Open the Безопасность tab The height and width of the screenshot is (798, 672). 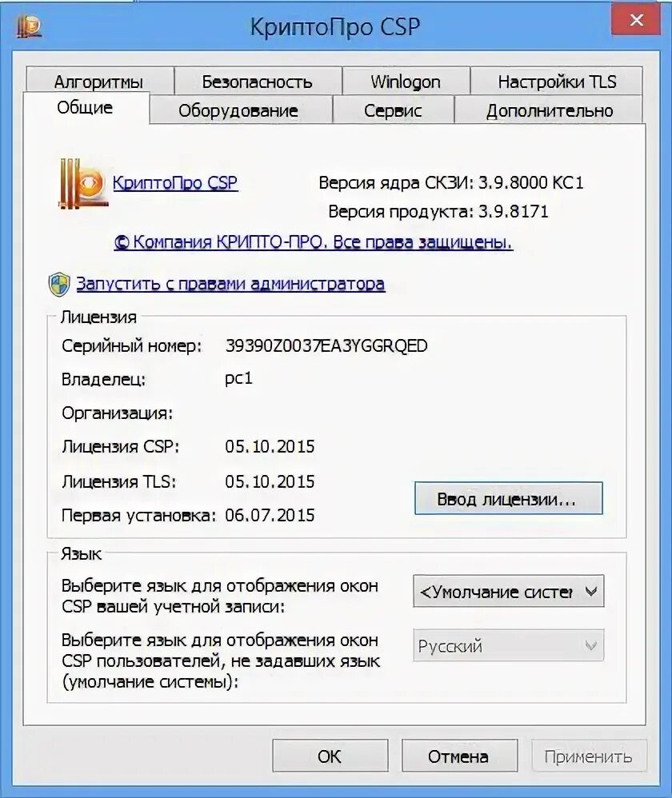click(x=257, y=82)
